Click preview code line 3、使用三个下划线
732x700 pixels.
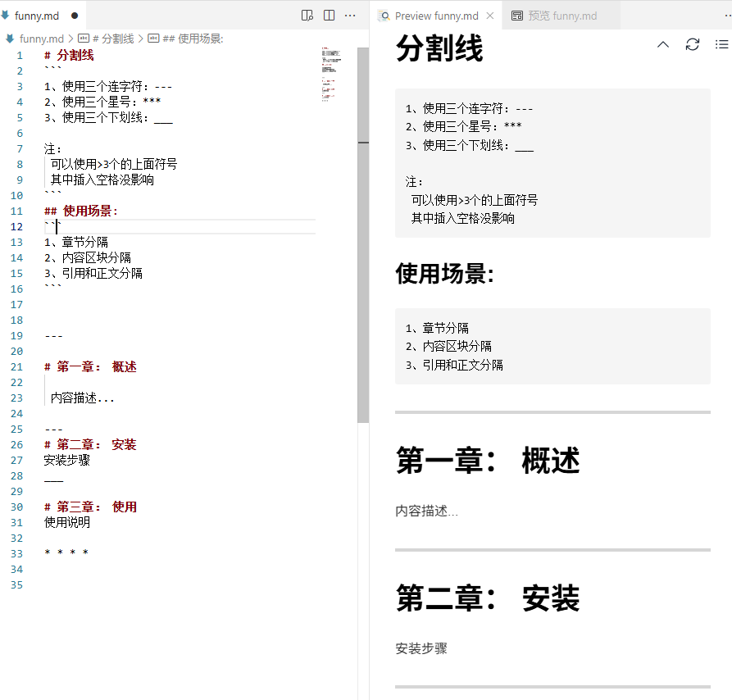click(469, 146)
